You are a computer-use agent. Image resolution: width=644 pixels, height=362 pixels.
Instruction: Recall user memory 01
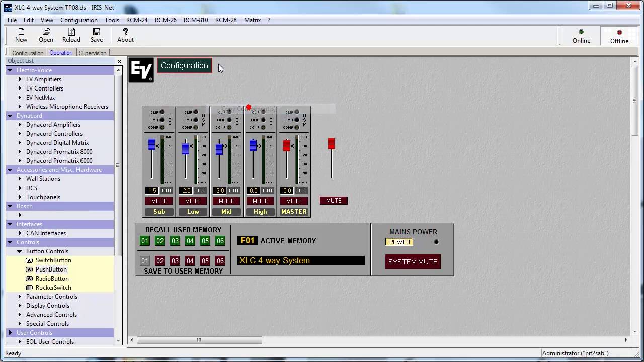(x=145, y=241)
